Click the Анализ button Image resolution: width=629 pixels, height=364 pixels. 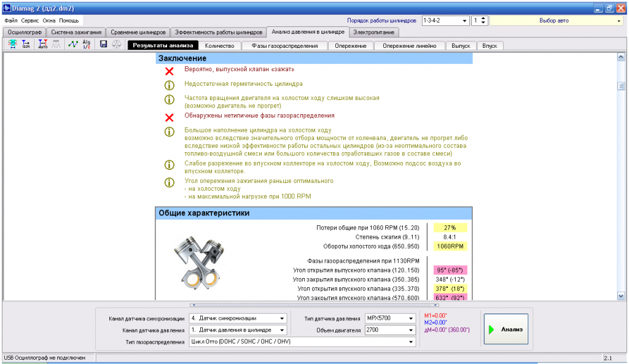506,329
